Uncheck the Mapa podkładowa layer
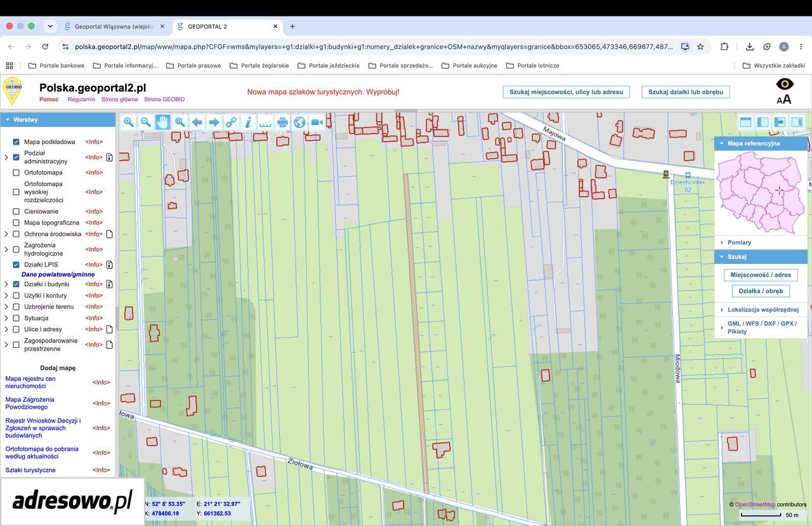The width and height of the screenshot is (812, 526). click(16, 142)
